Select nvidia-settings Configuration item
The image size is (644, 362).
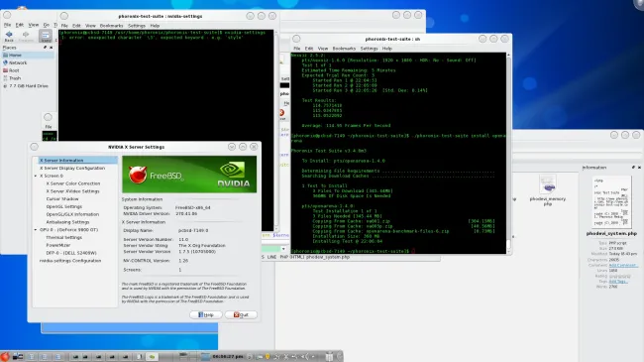70,261
